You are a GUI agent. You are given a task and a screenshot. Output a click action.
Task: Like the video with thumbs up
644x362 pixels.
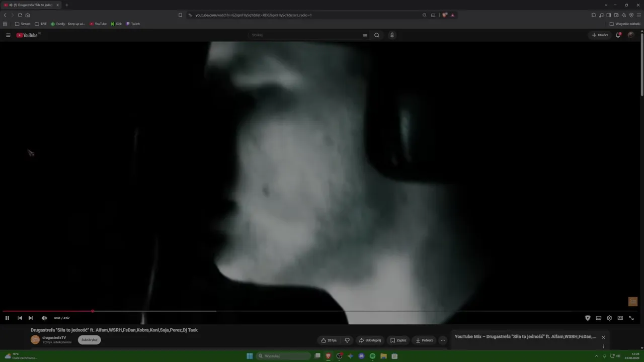click(329, 340)
